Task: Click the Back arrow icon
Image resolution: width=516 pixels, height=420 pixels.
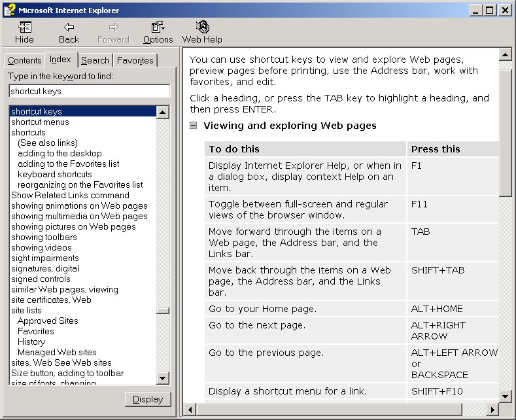Action: coord(69,27)
